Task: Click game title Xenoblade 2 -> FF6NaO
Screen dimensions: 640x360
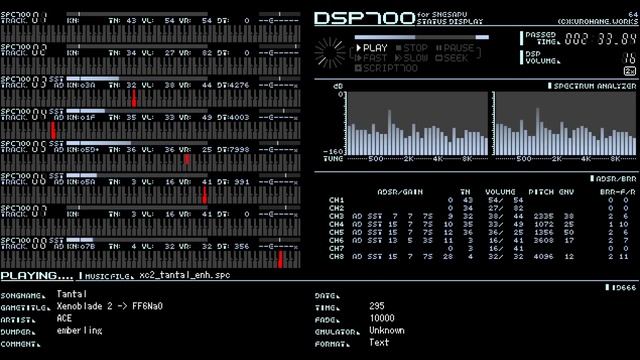Action: click(109, 306)
